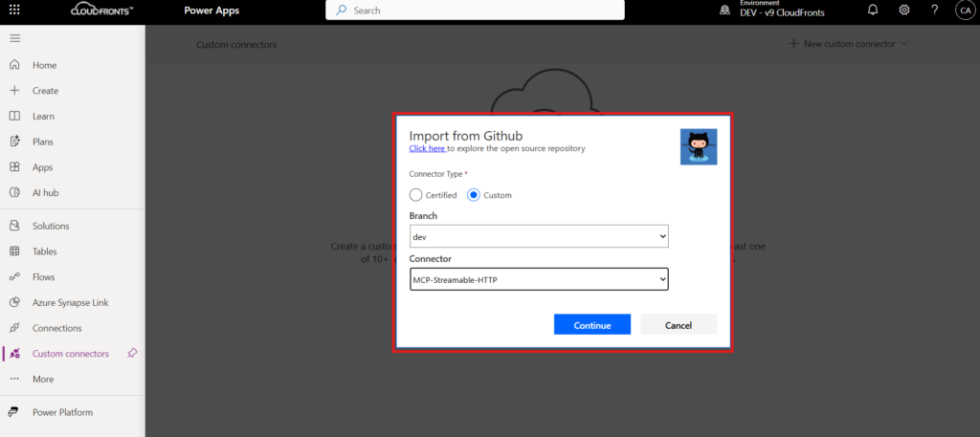980x437 pixels.
Task: Click the New custom connector button
Action: pos(848,44)
